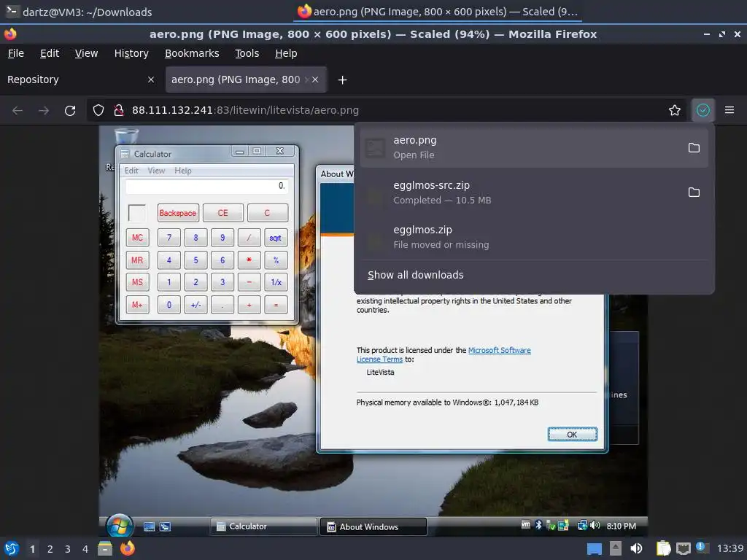This screenshot has height=560, width=747.
Task: Show egglmos-src.zip in its containing folder
Action: tap(694, 192)
